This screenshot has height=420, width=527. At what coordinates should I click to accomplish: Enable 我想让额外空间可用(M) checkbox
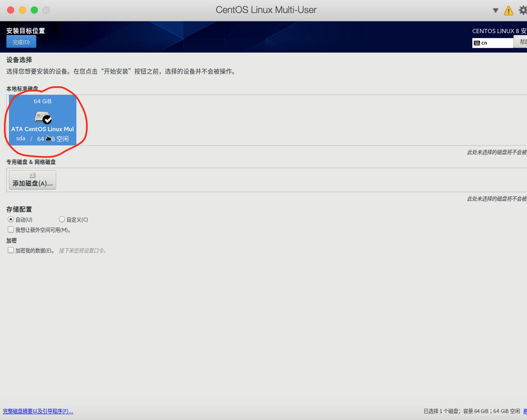pyautogui.click(x=11, y=230)
